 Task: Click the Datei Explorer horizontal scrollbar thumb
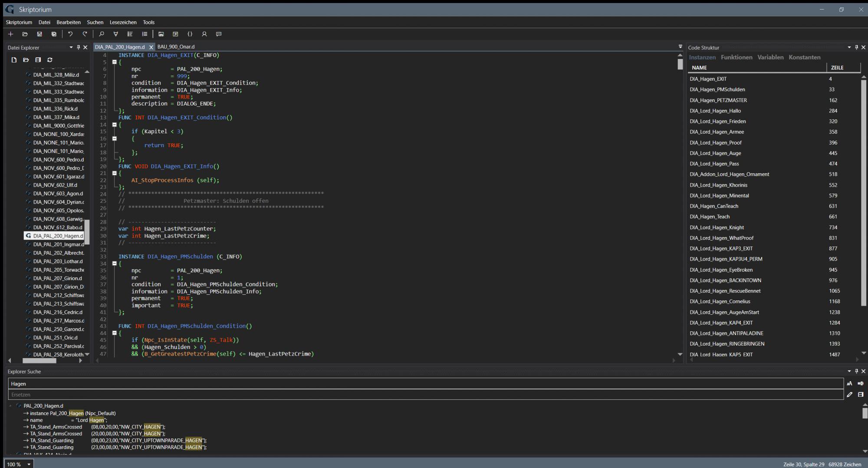[x=39, y=361]
